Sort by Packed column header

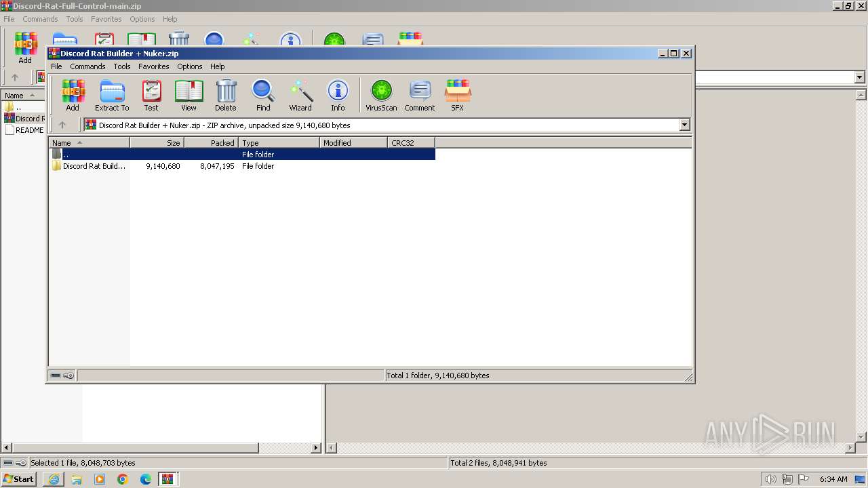pyautogui.click(x=211, y=143)
